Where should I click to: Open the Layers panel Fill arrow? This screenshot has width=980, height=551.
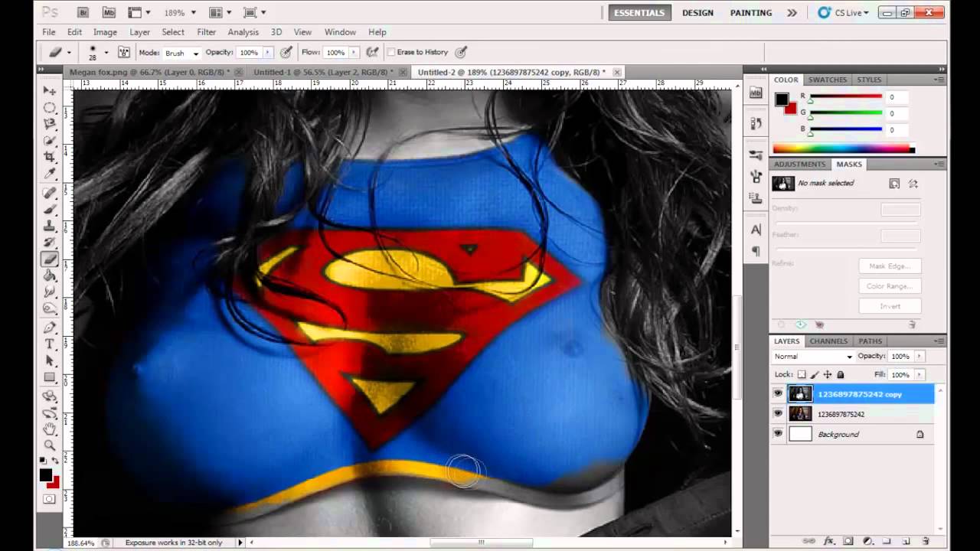920,375
